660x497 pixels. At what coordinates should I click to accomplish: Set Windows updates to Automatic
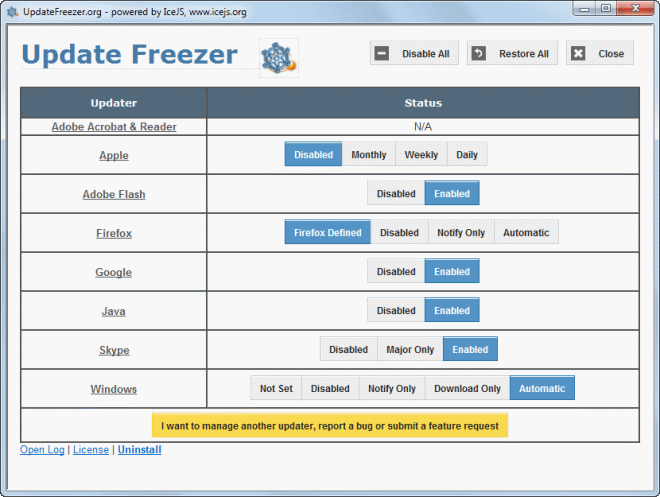click(x=542, y=388)
